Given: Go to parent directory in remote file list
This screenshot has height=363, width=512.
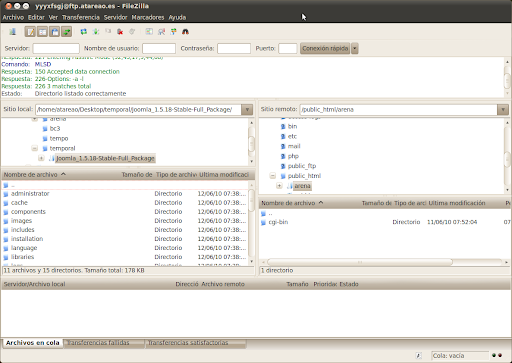Looking at the screenshot, I should [385, 213].
